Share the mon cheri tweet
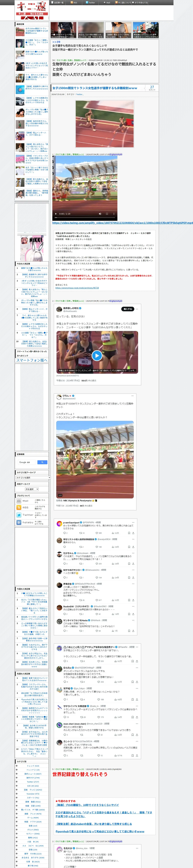The width and height of the screenshot is (193, 868). [137, 735]
